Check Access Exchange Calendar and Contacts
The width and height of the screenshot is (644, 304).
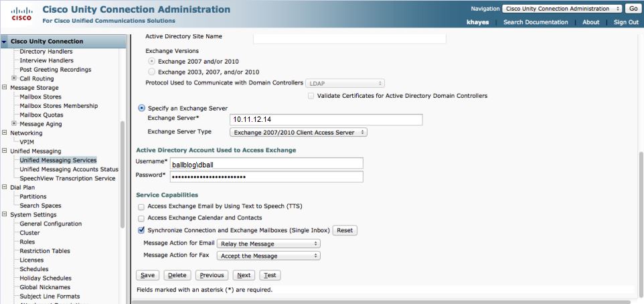(x=141, y=218)
